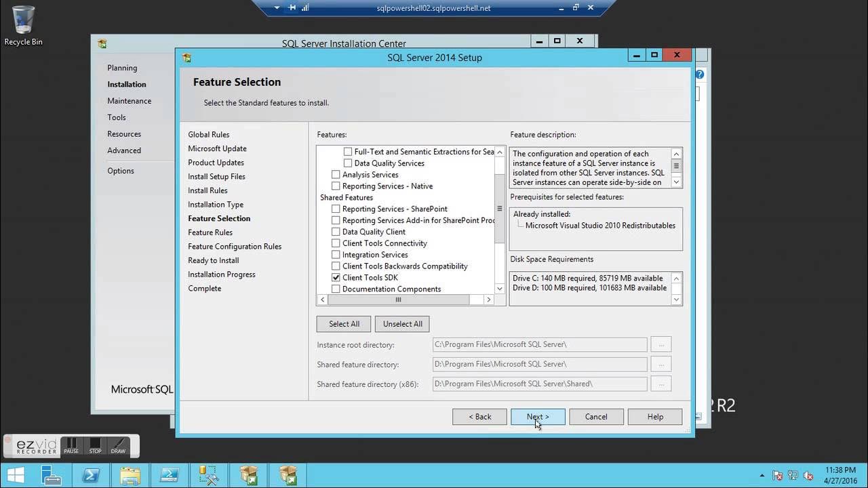The image size is (868, 488).
Task: Browse for the Shared feature directory (x86)
Action: click(660, 384)
